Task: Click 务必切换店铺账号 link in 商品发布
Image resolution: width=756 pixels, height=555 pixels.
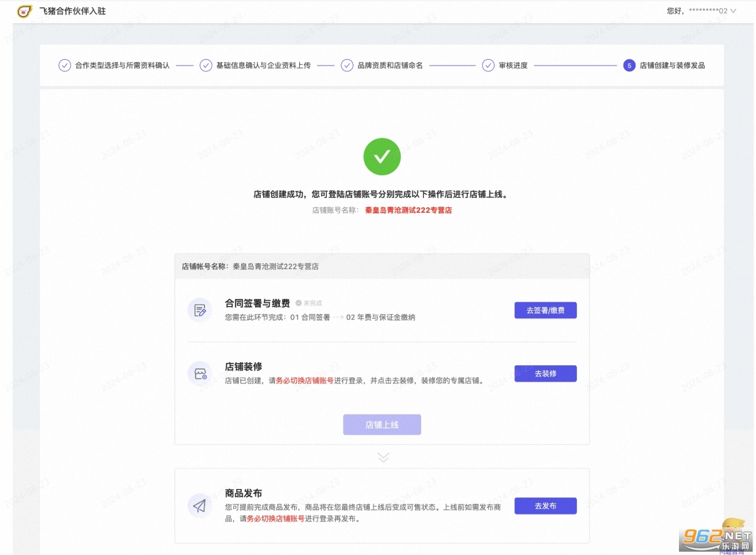Action: coord(275,519)
